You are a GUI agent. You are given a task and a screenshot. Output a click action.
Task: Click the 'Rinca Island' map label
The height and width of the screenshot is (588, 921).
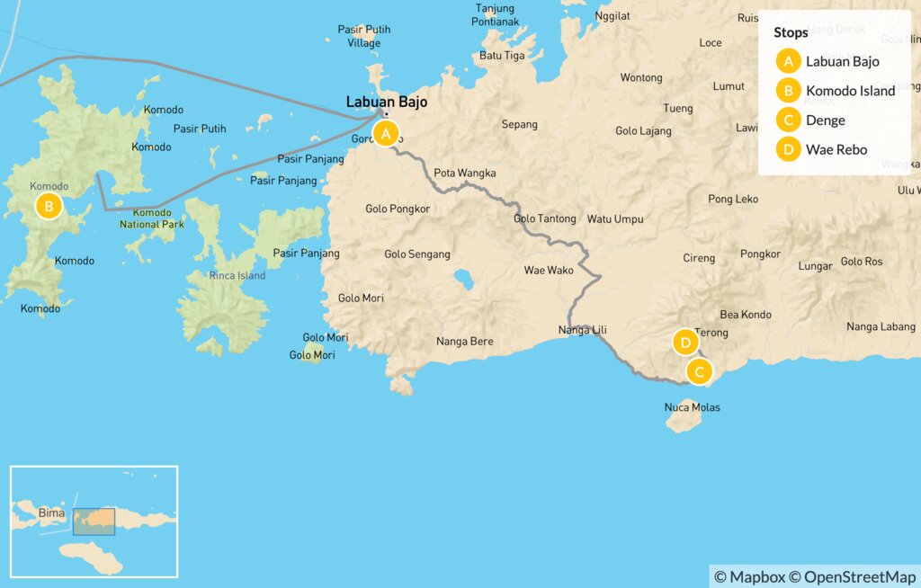(237, 275)
